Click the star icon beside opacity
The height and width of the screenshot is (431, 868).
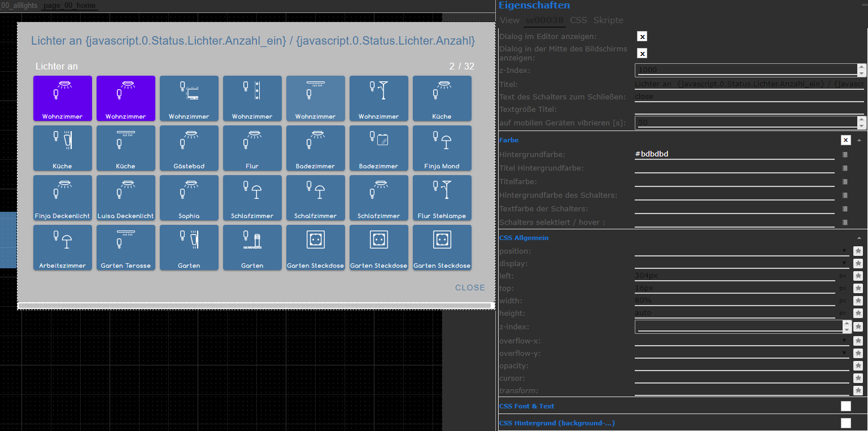[858, 365]
